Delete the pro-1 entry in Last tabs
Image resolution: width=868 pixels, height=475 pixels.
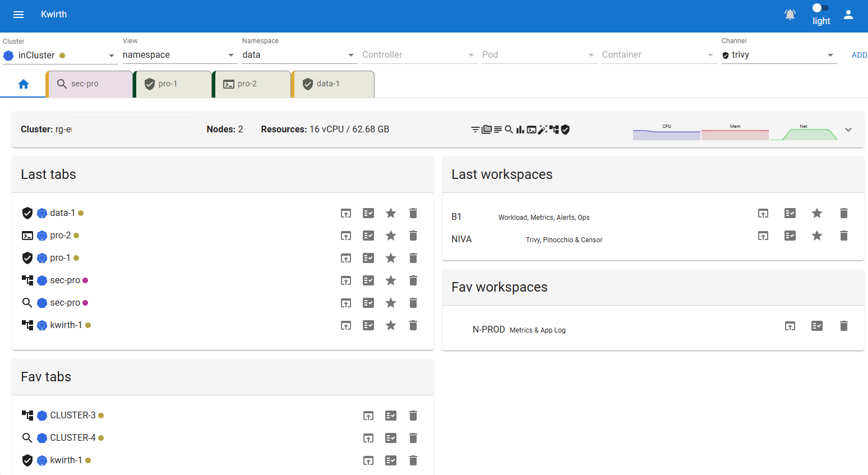pyautogui.click(x=413, y=258)
